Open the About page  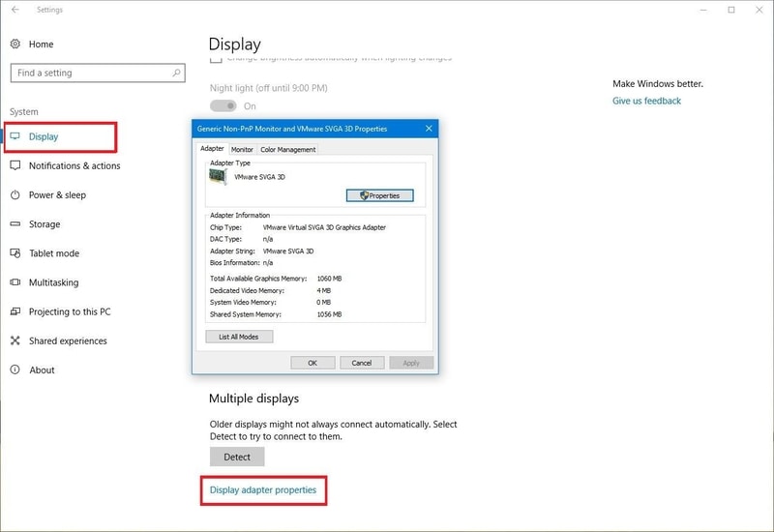(42, 369)
